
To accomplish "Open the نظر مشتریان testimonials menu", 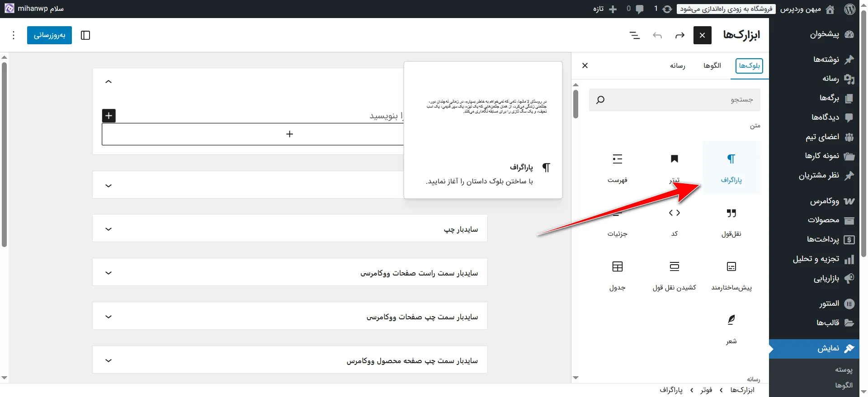I will point(814,175).
